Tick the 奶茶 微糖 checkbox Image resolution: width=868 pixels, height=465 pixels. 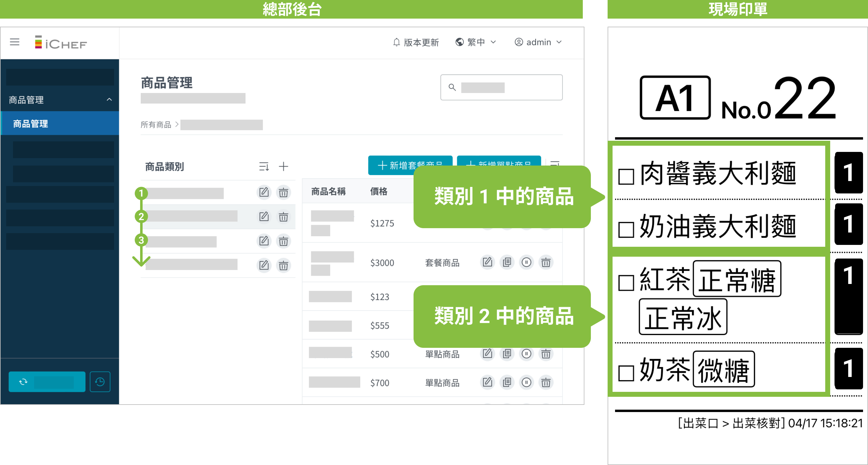coord(626,373)
